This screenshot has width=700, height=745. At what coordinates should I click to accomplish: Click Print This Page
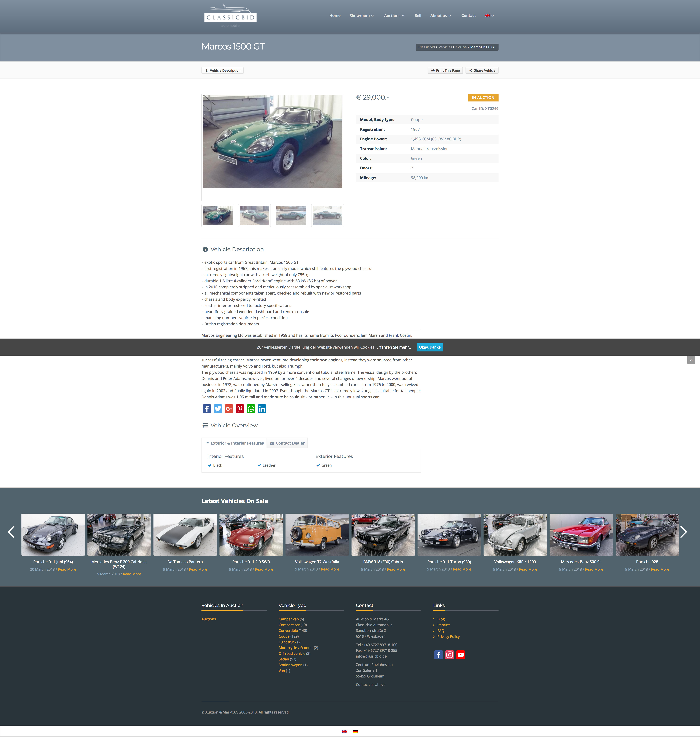445,70
